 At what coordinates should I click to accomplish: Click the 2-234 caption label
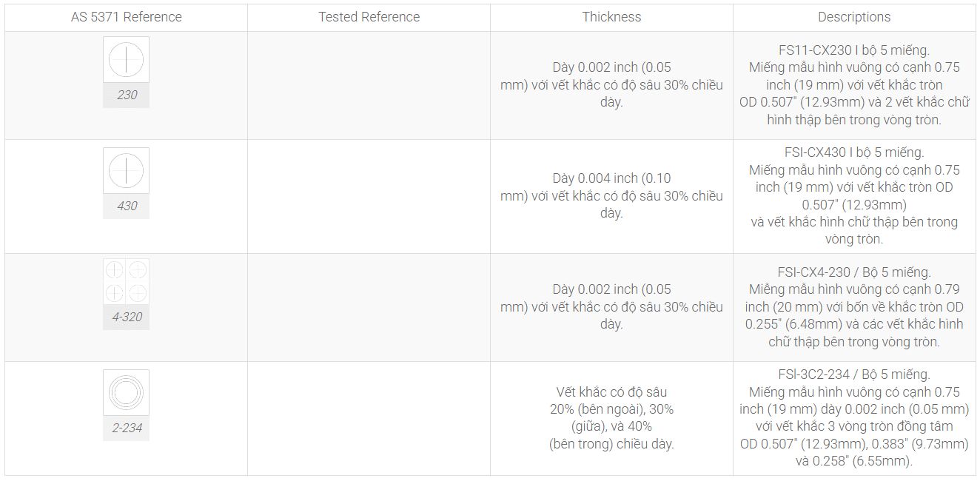tap(127, 428)
